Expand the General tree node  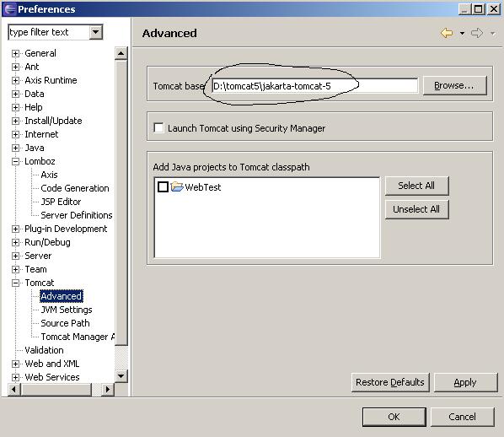[15, 53]
